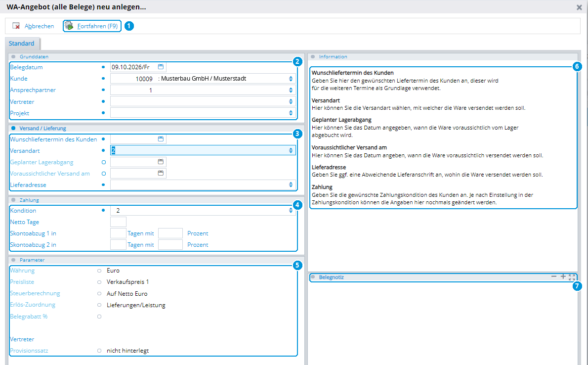Click the Belegnotiz panel title
This screenshot has width=588, height=365.
pos(332,277)
